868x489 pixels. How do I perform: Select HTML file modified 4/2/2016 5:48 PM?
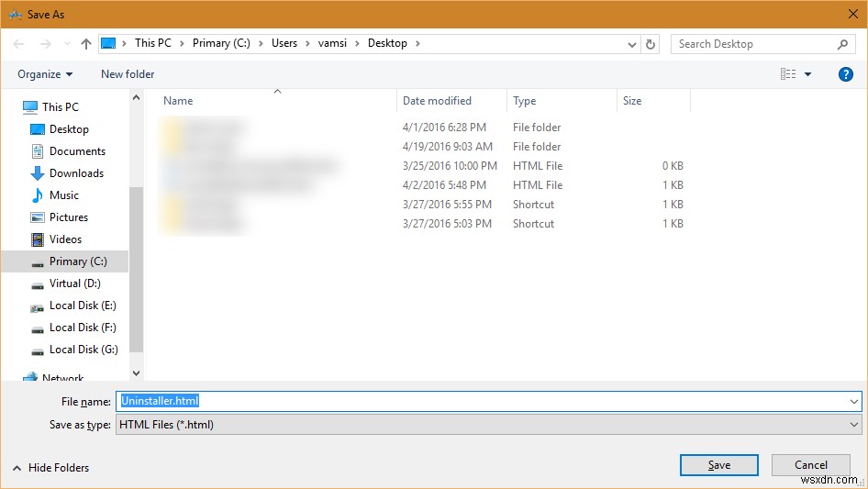pos(425,185)
